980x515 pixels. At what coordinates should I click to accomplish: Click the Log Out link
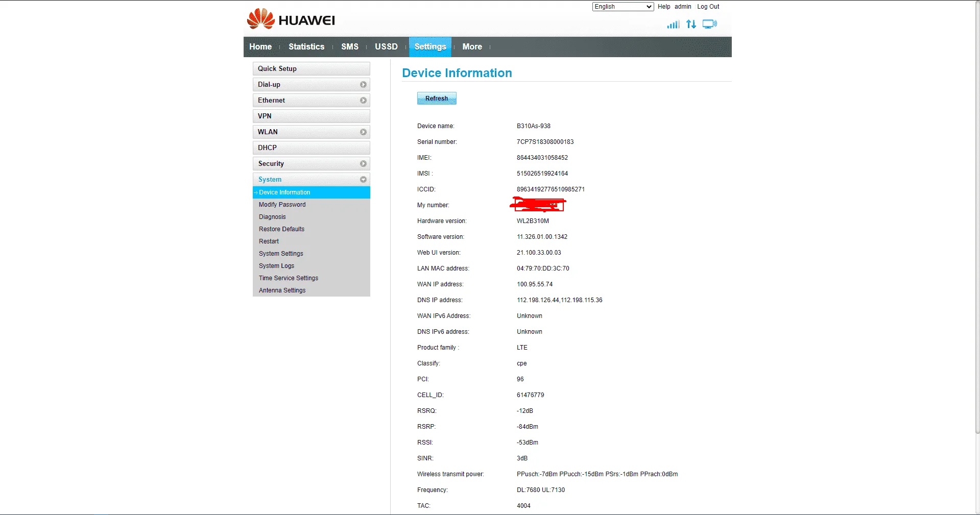(708, 7)
